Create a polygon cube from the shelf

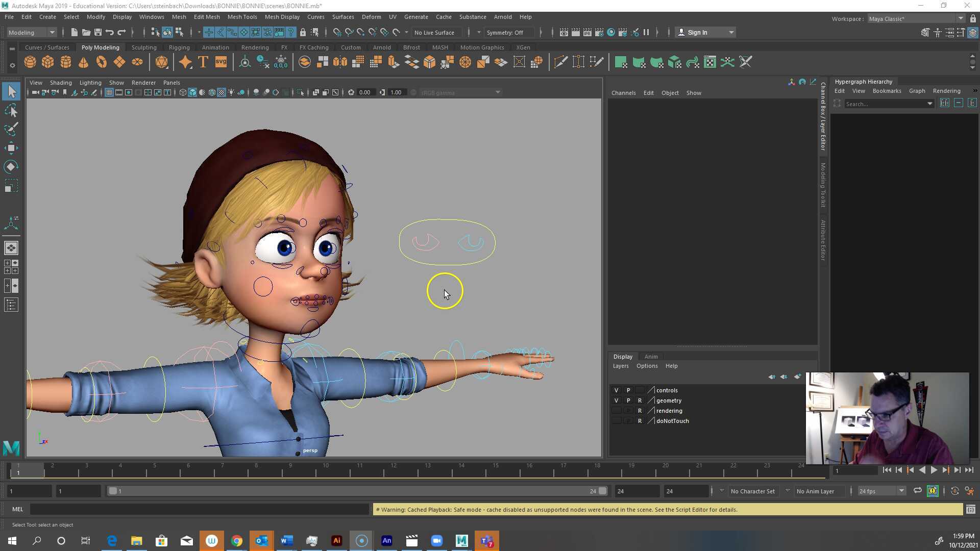point(47,62)
